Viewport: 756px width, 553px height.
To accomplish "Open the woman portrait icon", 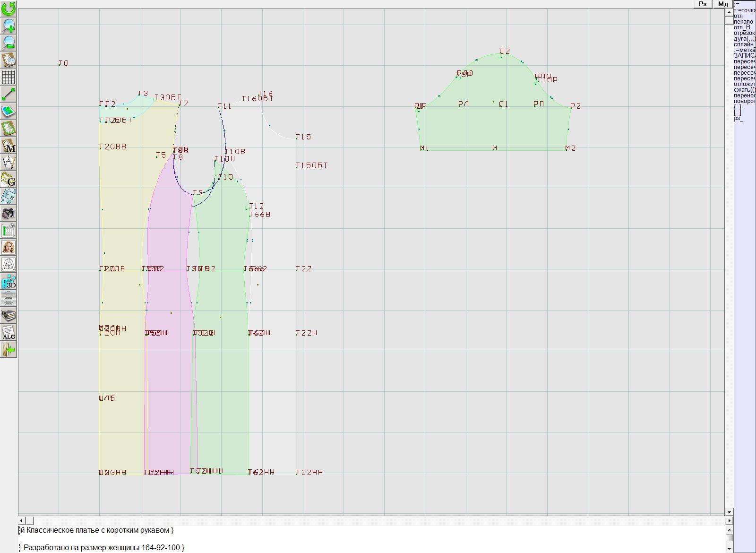I will (x=9, y=247).
